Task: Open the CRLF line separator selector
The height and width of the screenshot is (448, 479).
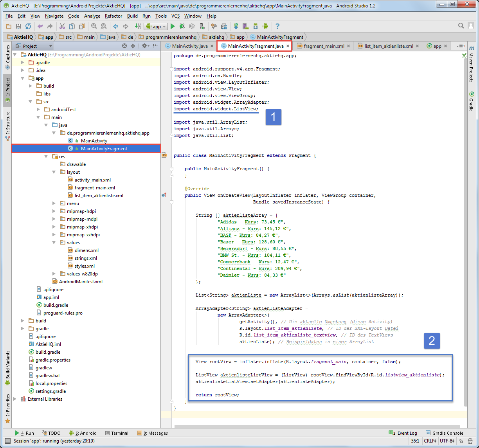Action: tap(430, 441)
